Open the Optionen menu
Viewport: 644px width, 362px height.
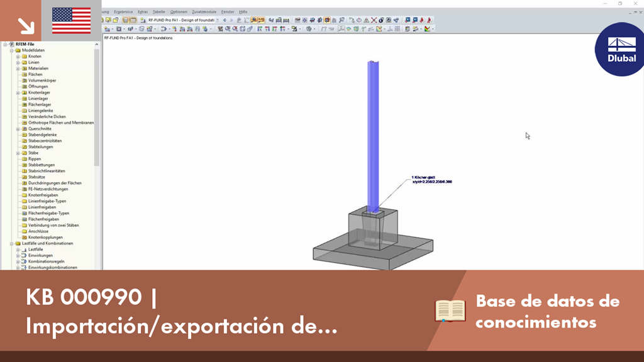coord(178,12)
